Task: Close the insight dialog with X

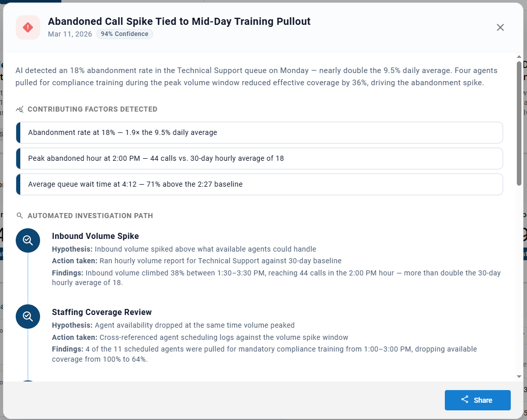Action: pos(500,27)
